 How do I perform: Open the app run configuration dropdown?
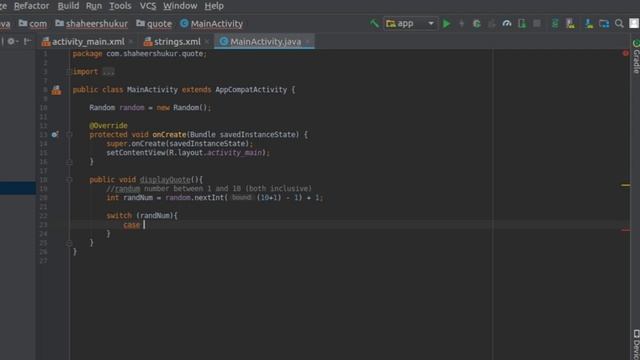pyautogui.click(x=410, y=24)
